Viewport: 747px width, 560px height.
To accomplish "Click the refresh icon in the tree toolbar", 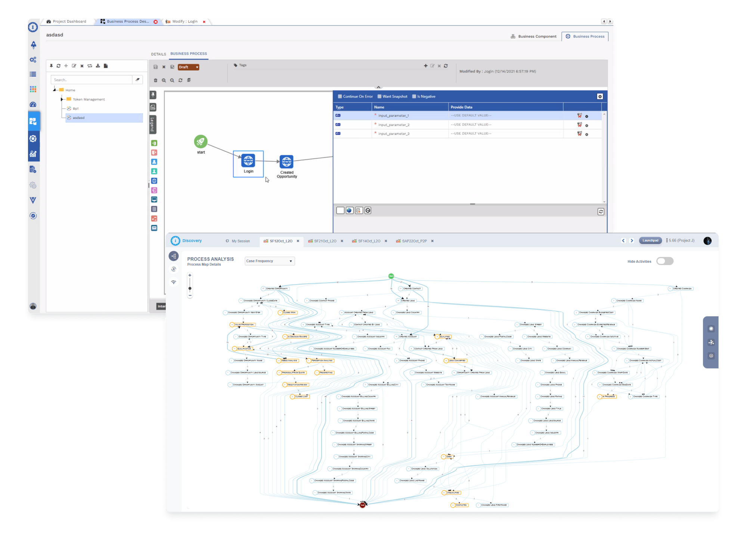I will [x=59, y=66].
